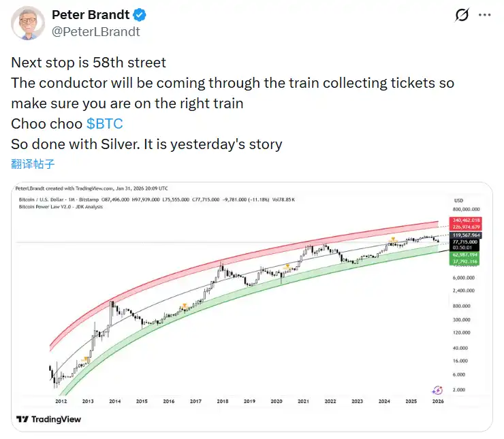This screenshot has height=439, width=504.
Task: Click the 2018 label on the time axis
Action: pyautogui.click(x=223, y=402)
